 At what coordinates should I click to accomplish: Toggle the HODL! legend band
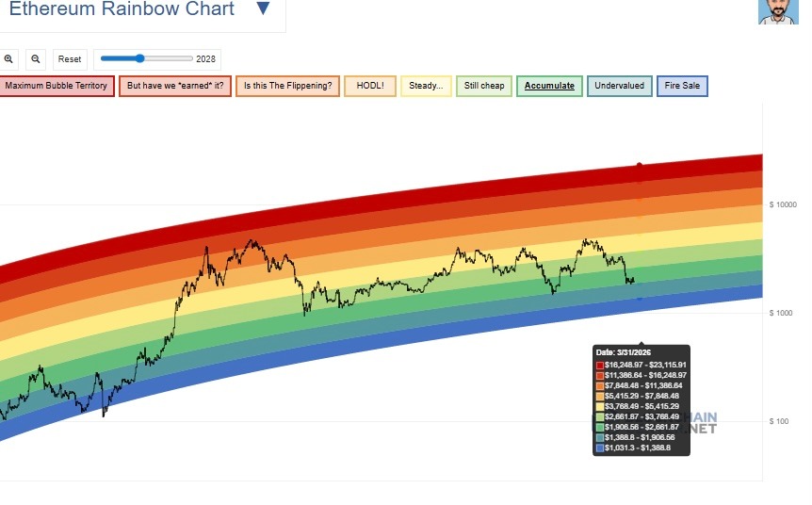click(x=370, y=86)
